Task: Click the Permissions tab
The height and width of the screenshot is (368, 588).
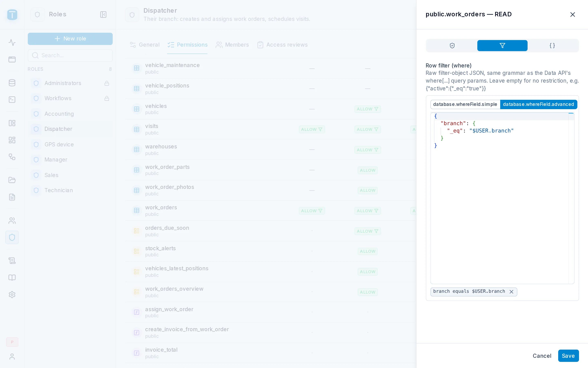Action: coord(187,45)
